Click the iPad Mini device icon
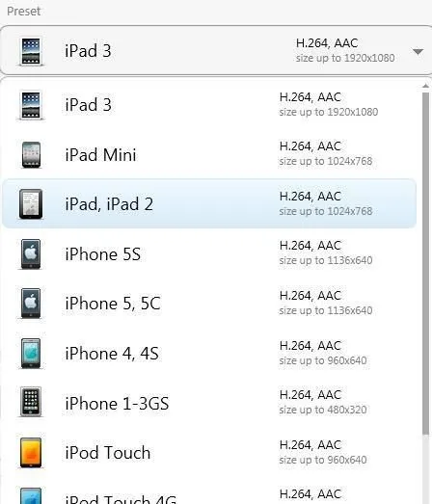The width and height of the screenshot is (432, 504). pyautogui.click(x=31, y=155)
